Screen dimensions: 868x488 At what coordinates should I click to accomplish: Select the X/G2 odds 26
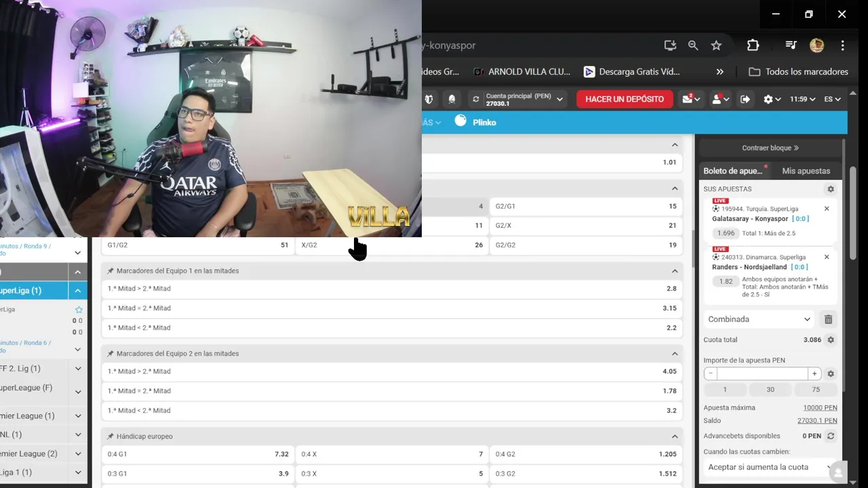[392, 245]
